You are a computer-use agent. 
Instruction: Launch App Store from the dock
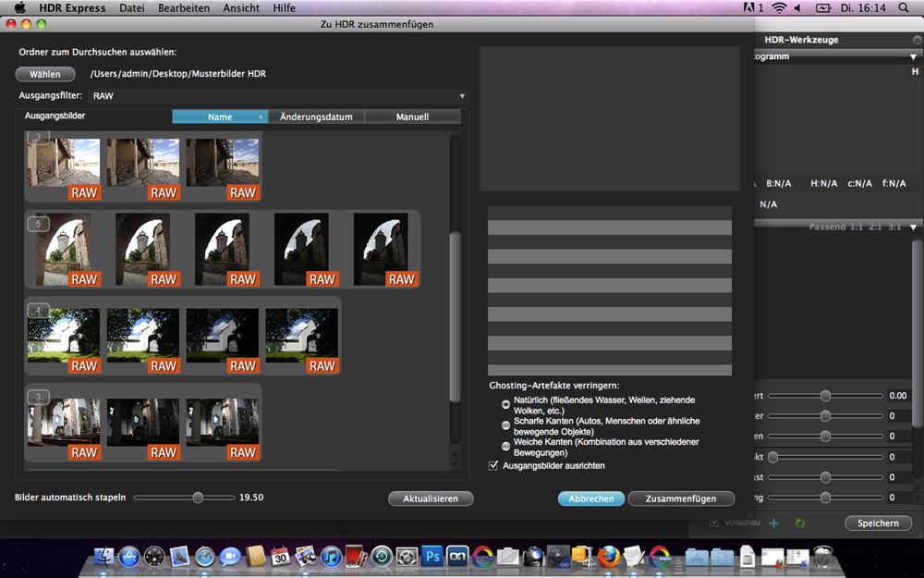[129, 556]
